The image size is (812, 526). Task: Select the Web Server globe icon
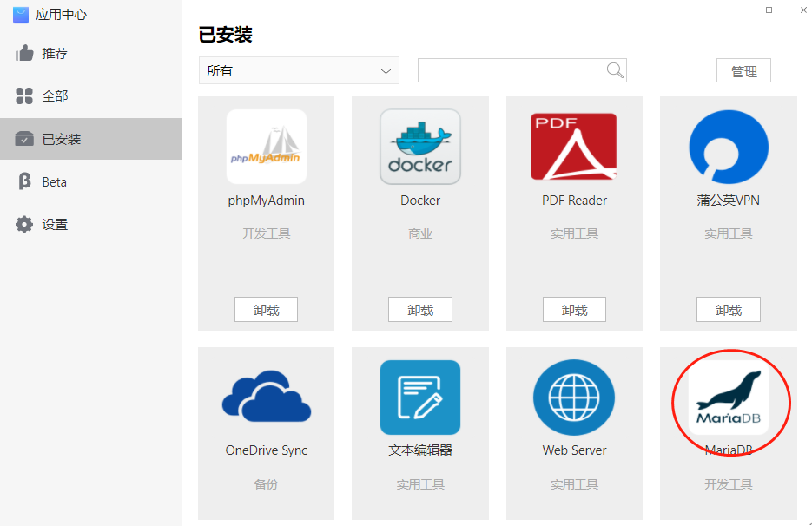coord(574,397)
